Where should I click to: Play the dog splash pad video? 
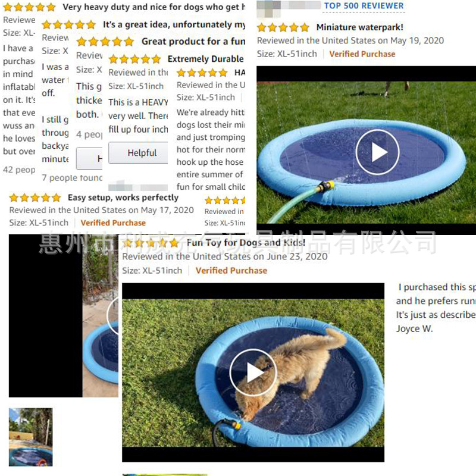click(253, 372)
